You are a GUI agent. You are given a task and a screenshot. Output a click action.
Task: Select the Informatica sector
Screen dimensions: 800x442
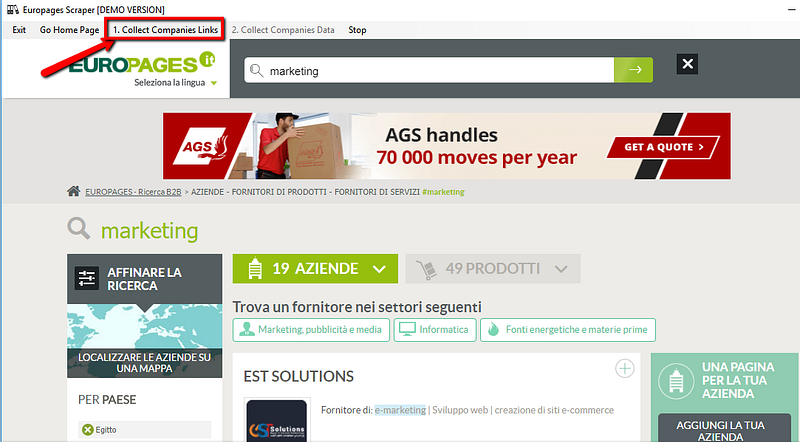point(435,330)
